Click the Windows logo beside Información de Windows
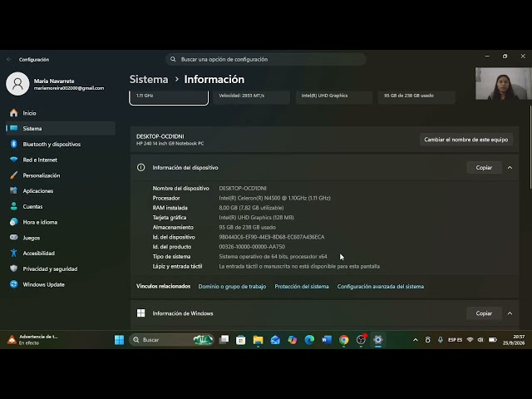 click(140, 313)
